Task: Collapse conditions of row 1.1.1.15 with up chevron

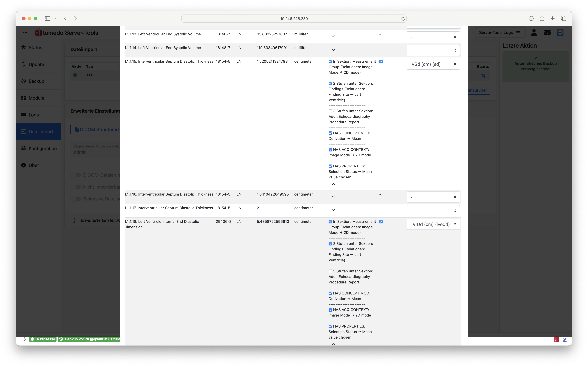Action: [x=333, y=185]
